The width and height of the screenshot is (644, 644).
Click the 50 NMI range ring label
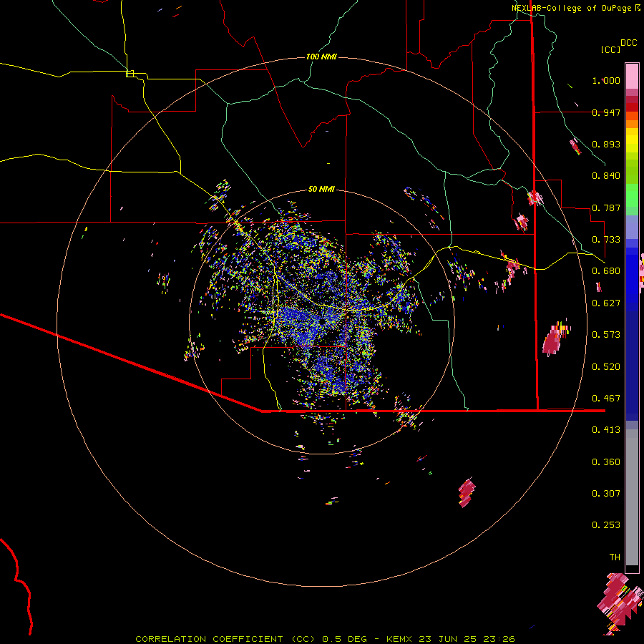point(321,190)
